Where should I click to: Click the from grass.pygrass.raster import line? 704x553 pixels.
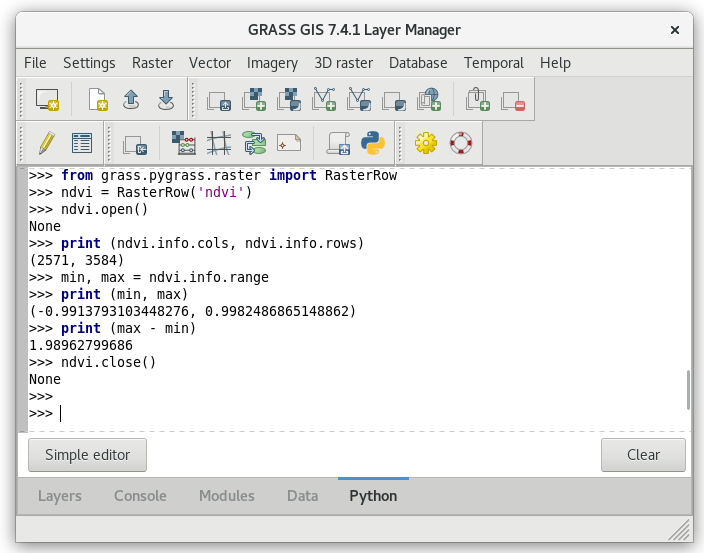pyautogui.click(x=213, y=175)
